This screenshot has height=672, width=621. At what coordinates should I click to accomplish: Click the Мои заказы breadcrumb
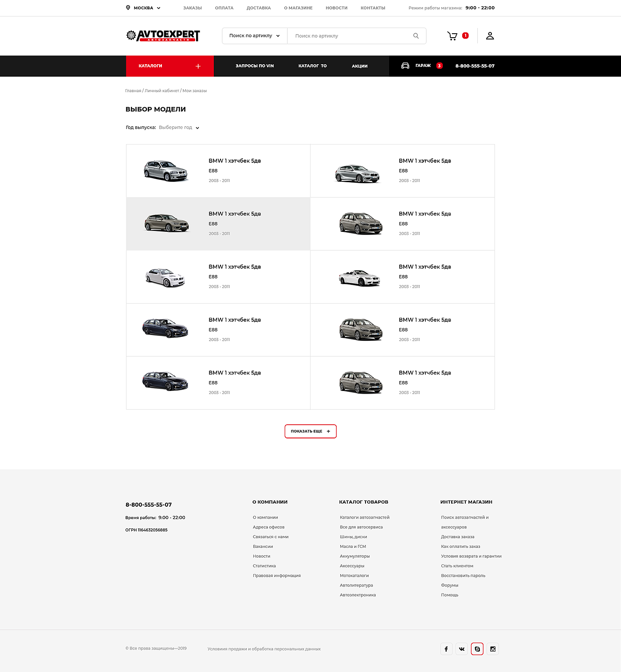(195, 91)
